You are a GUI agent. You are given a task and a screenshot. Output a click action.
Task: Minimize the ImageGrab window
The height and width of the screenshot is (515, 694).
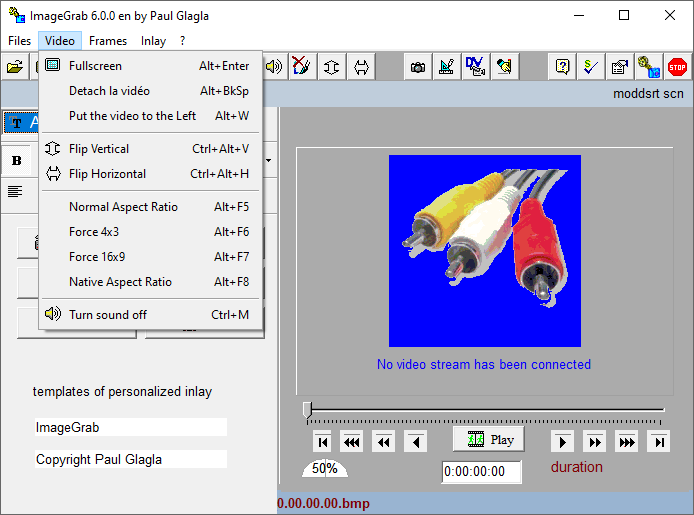579,15
